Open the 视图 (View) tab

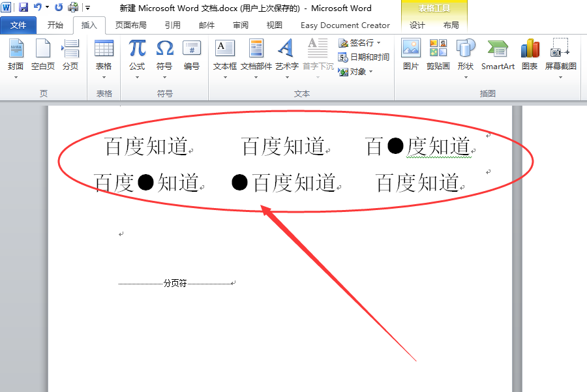(x=274, y=25)
